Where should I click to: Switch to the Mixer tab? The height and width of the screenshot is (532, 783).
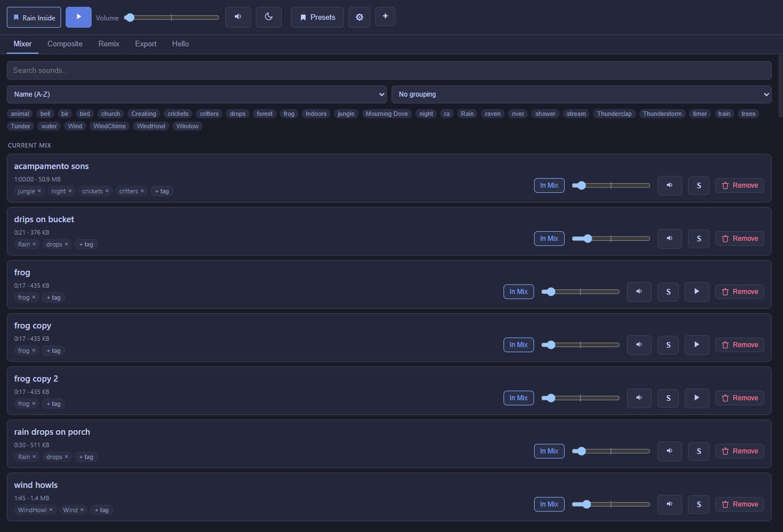point(23,44)
